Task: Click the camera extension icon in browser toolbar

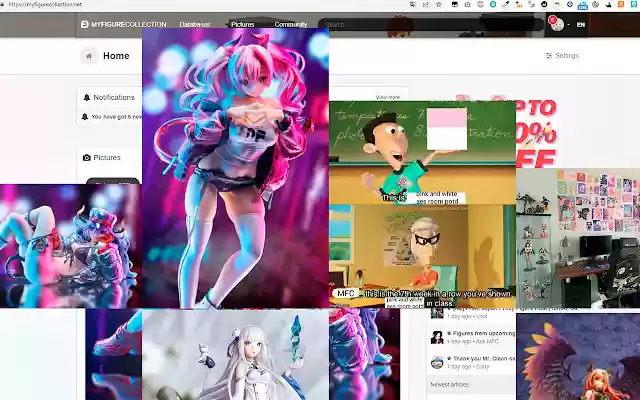Action: (x=467, y=4)
